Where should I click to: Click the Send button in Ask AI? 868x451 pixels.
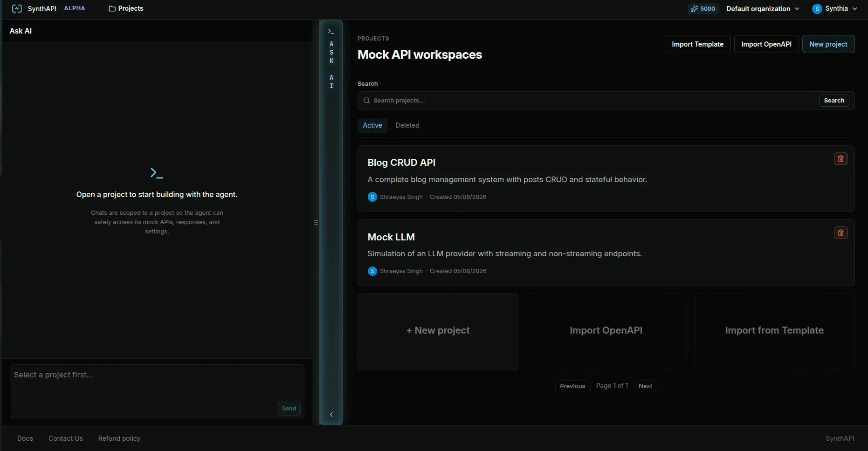click(289, 409)
